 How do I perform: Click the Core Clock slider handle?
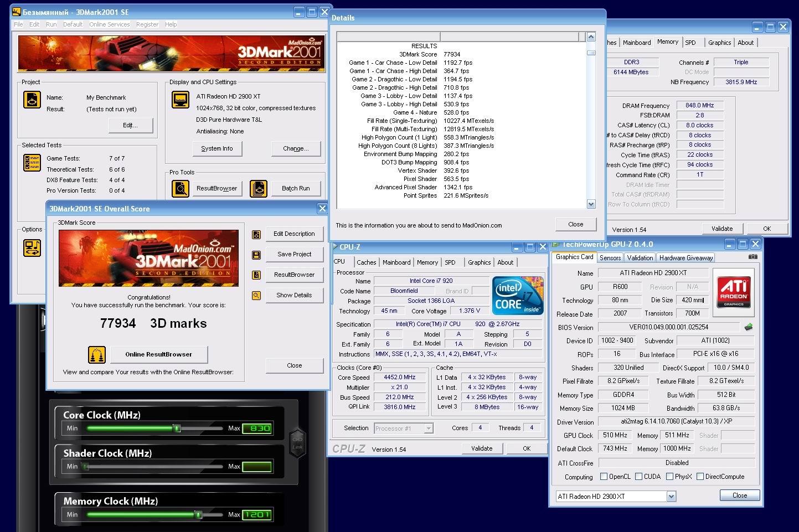click(177, 428)
